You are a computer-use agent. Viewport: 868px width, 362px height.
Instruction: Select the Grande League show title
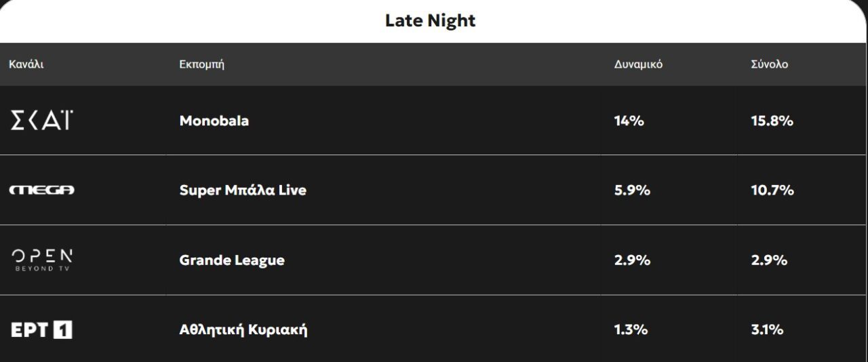pos(231,260)
